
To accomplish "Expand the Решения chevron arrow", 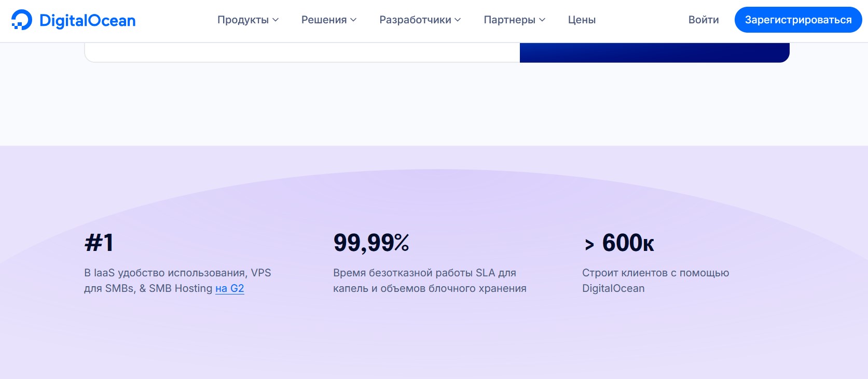I will pyautogui.click(x=353, y=20).
